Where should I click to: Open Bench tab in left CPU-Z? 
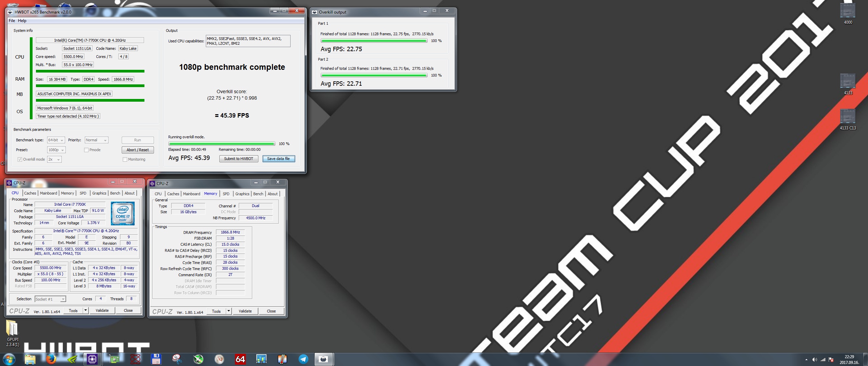(x=115, y=193)
